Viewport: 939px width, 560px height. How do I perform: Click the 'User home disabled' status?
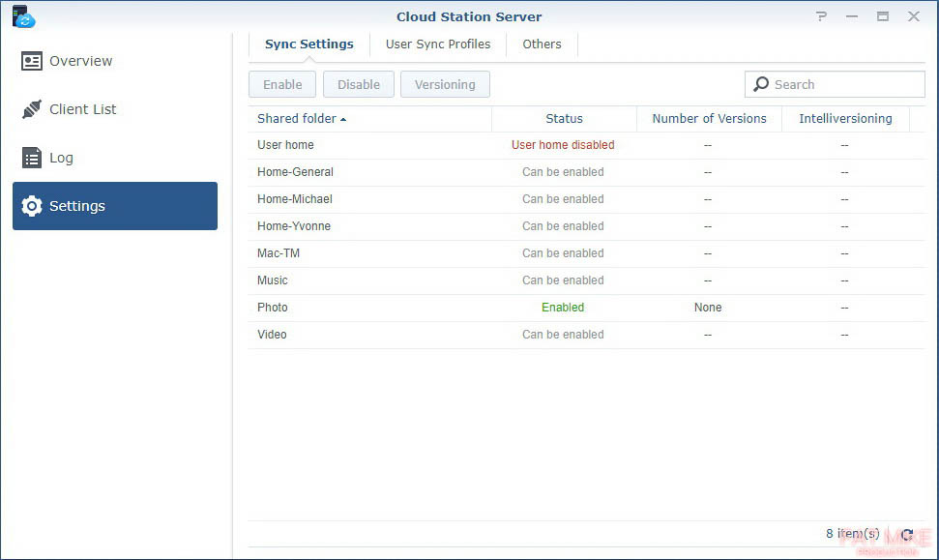(563, 145)
